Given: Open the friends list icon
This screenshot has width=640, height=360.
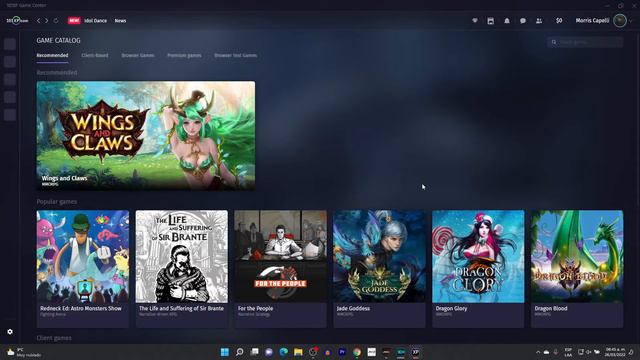Looking at the screenshot, I should click(x=539, y=20).
